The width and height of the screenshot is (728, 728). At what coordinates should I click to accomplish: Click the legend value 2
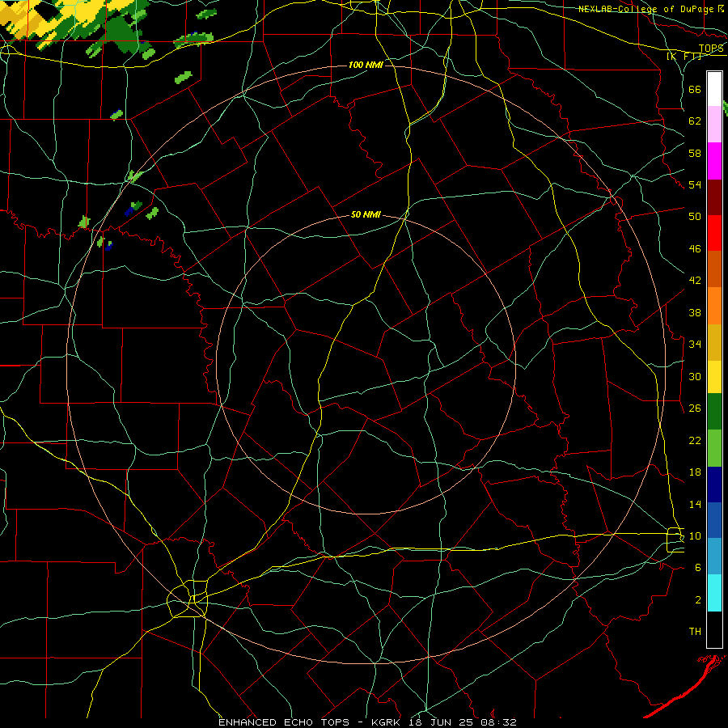point(698,599)
